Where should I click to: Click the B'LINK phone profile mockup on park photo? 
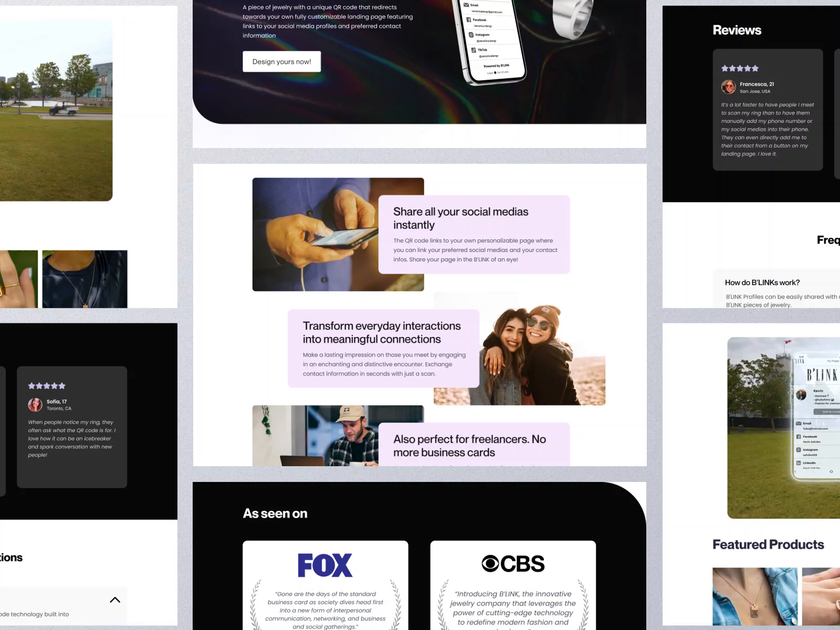816,417
